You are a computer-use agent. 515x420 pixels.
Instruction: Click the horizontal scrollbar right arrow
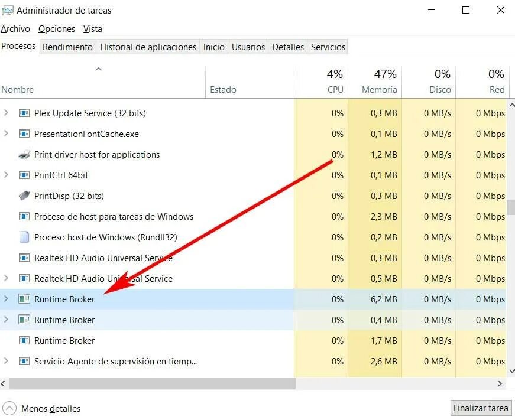[500, 383]
